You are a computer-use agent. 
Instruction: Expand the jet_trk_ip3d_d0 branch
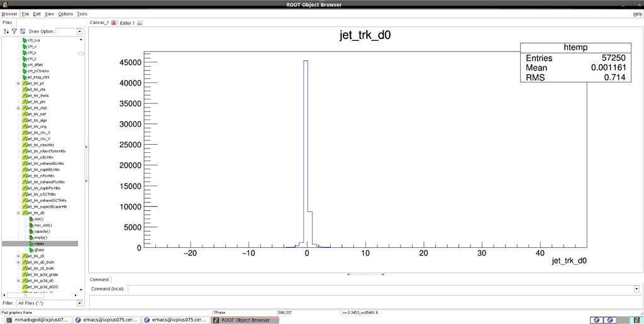point(18,281)
